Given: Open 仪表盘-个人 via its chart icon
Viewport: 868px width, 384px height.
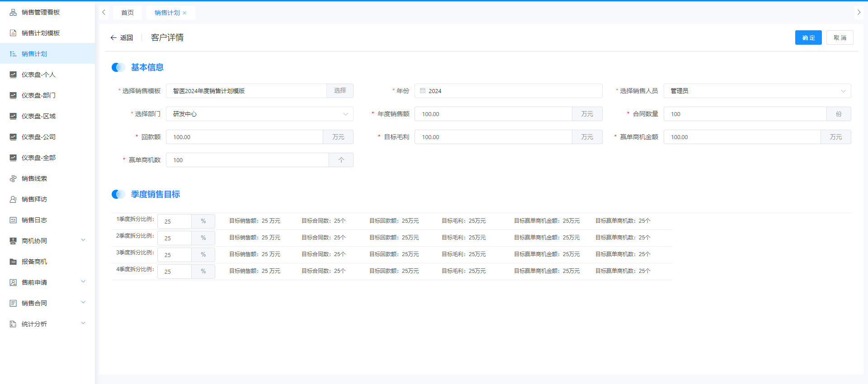Looking at the screenshot, I should 13,75.
